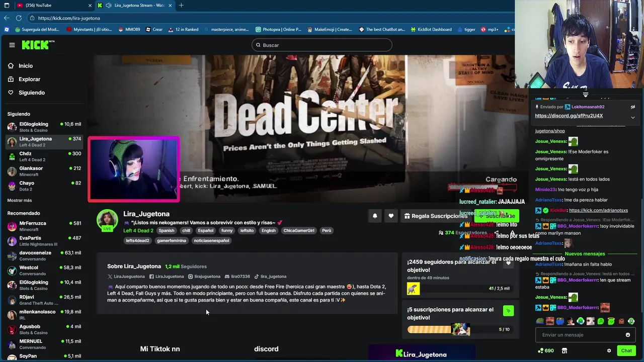
Task: Click the browser back arrow
Action: 7,18
